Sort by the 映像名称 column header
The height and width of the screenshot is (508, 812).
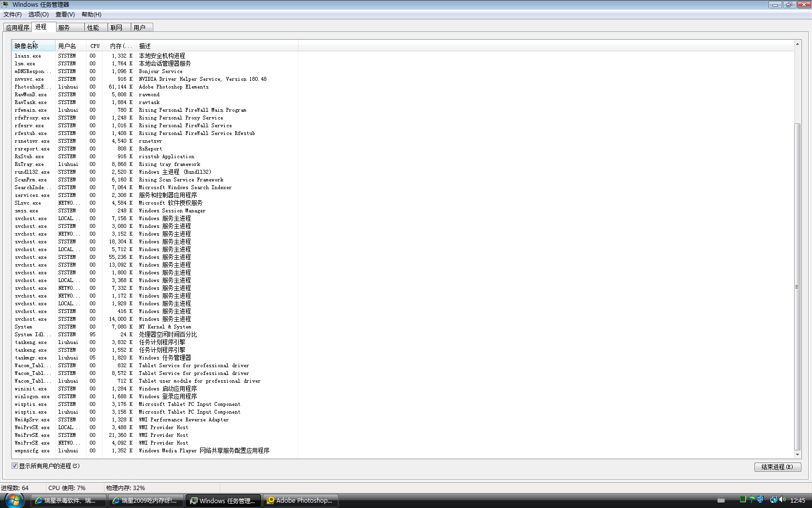pos(33,46)
